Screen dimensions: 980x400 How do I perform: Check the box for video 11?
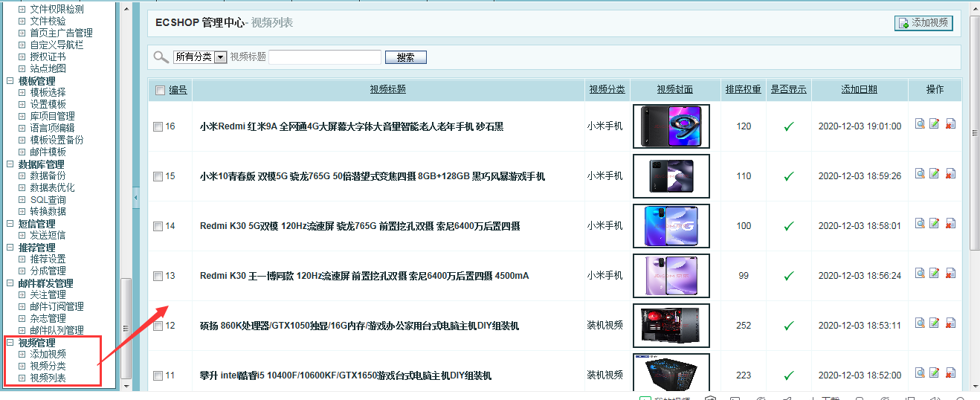tap(158, 376)
